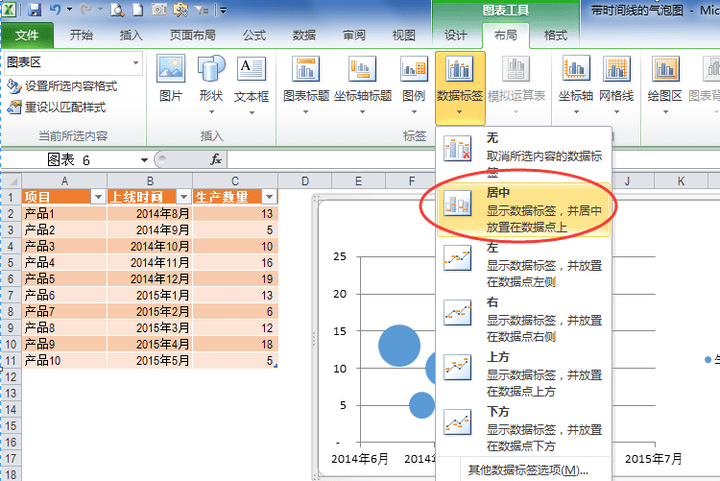The image size is (720, 481).
Task: Click cell containing 产品1
Action: [x=64, y=214]
